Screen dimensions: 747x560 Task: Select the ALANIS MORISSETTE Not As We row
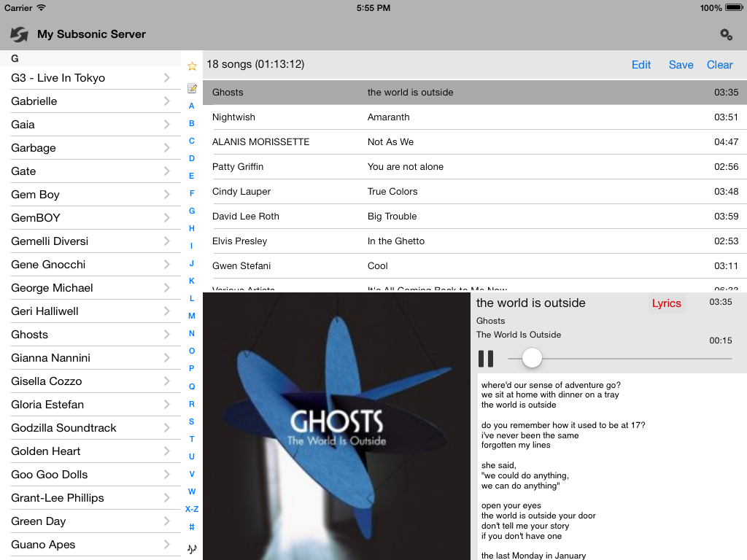[x=475, y=142]
